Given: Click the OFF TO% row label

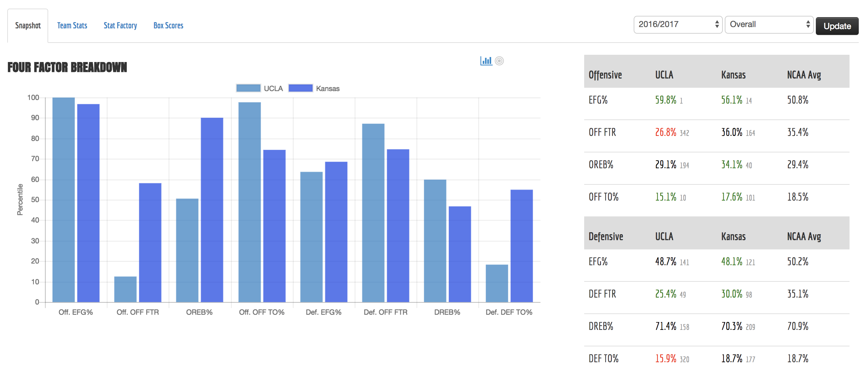Looking at the screenshot, I should (x=604, y=197).
